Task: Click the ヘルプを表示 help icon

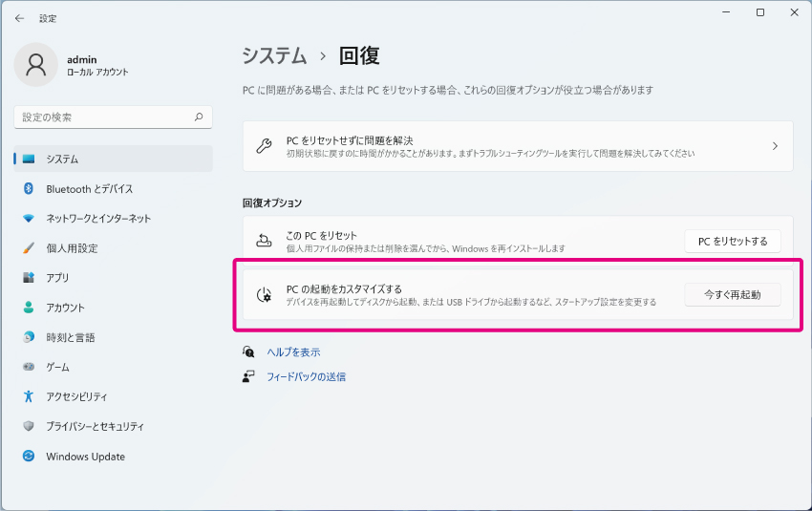Action: tap(248, 352)
